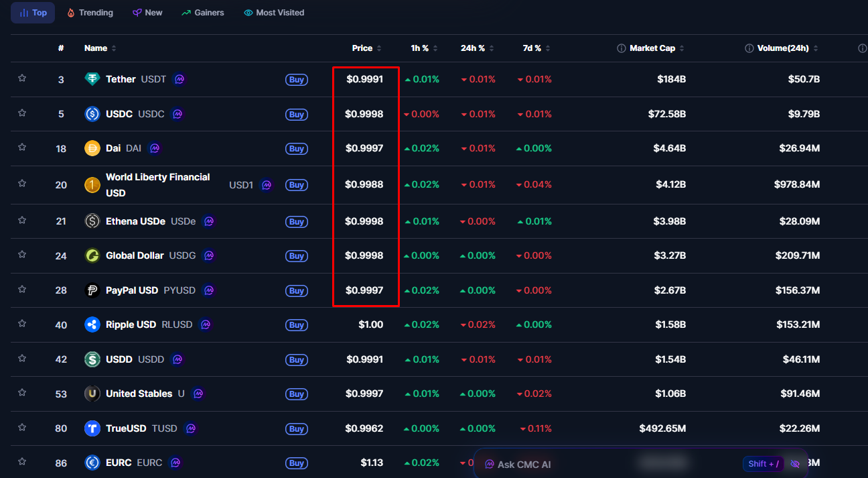This screenshot has height=478, width=868.
Task: Click the TrueUSD coin logo
Action: [x=92, y=428]
